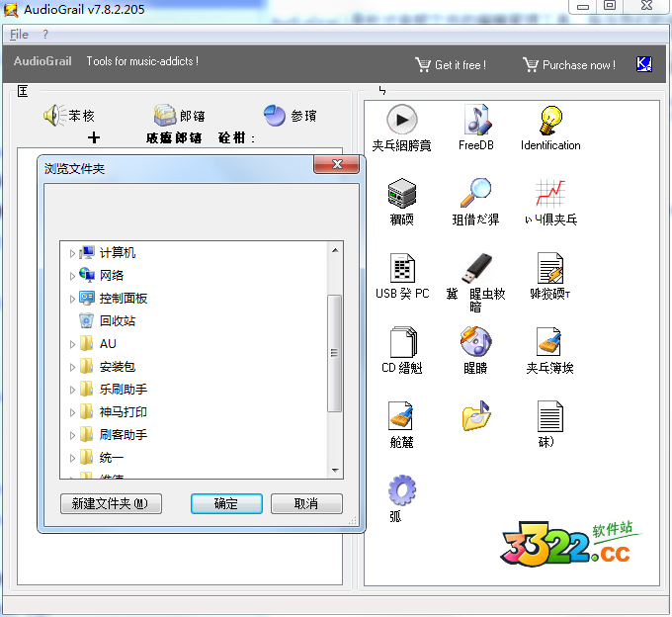Minimize the AudioGrail window
672x617 pixels.
(x=583, y=7)
